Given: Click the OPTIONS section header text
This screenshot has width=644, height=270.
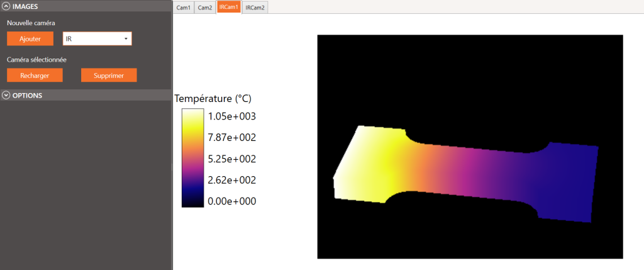Looking at the screenshot, I should pyautogui.click(x=28, y=95).
